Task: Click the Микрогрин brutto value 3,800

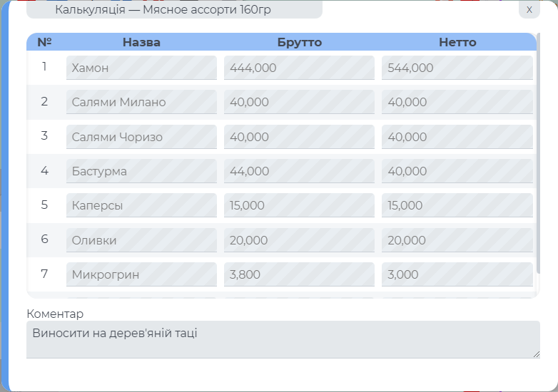Action: [299, 274]
